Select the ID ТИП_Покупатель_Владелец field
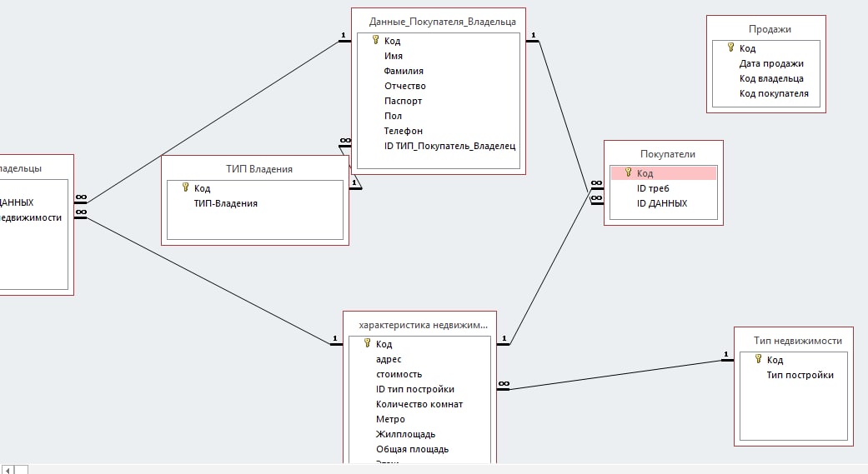The image size is (868, 474). coord(449,146)
